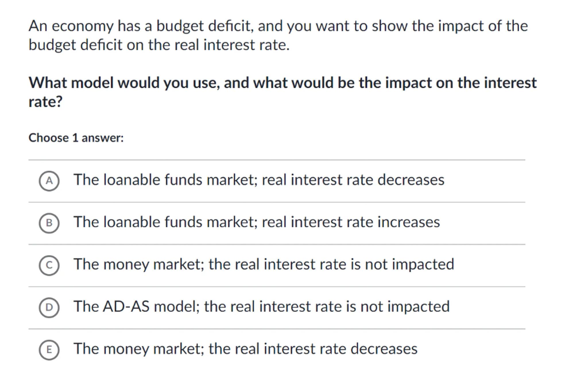Choose radio button B for loanable funds increases
The width and height of the screenshot is (588, 365).
click(49, 223)
